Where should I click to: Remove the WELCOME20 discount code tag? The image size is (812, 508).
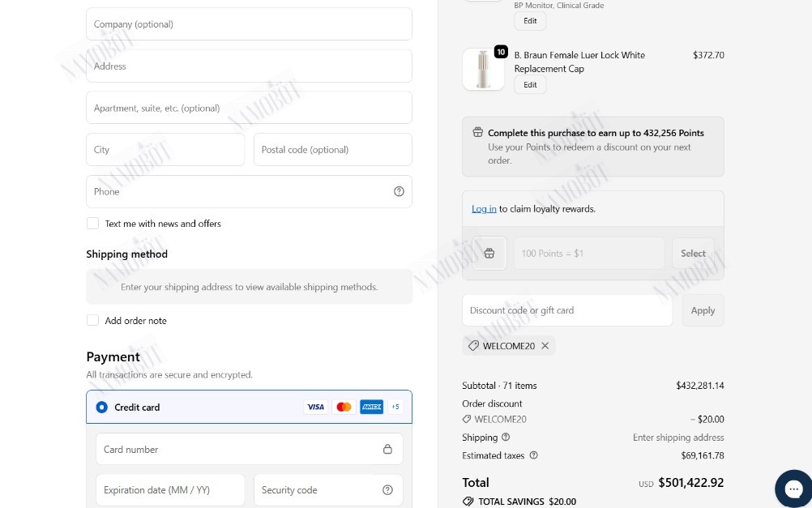tap(545, 346)
